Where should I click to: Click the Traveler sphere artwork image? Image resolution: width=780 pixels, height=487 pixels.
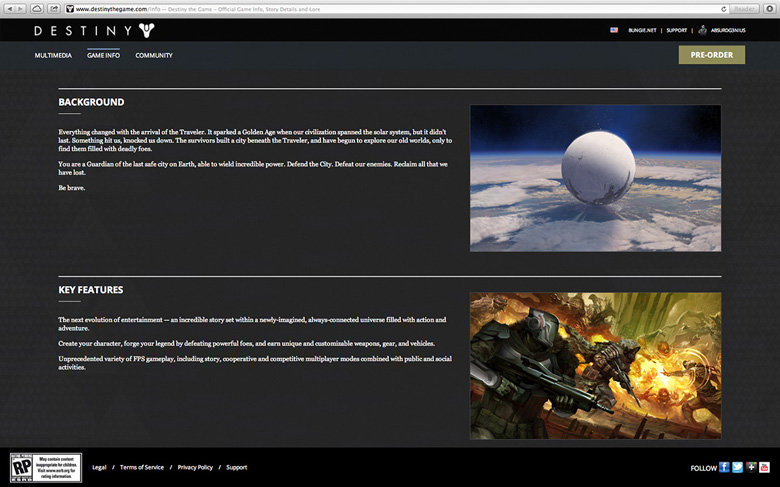(595, 178)
